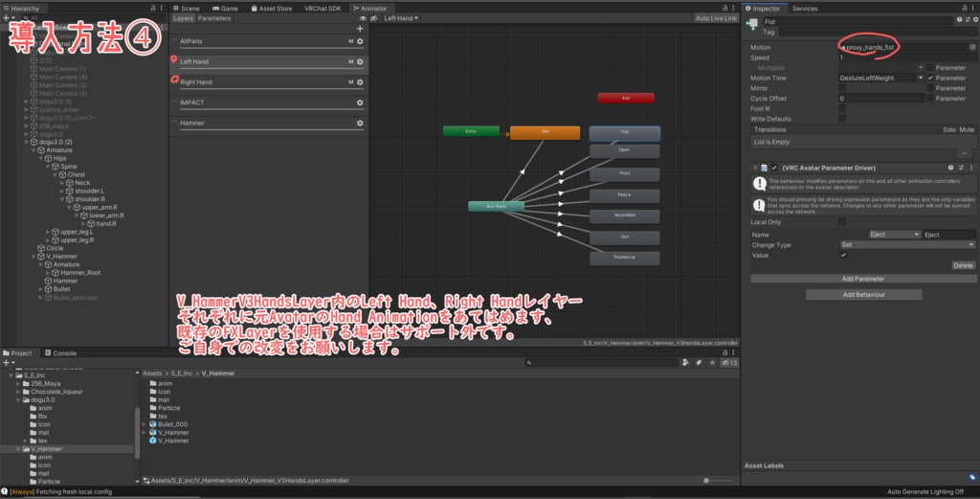The height and width of the screenshot is (499, 980).
Task: Uncheck the Value checkbox
Action: [x=844, y=255]
